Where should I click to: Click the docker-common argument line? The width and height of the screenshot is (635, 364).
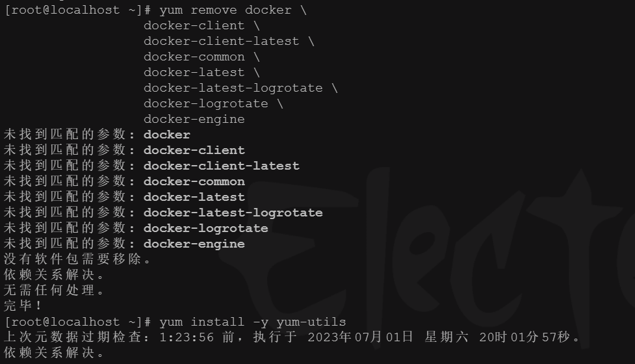coord(201,57)
